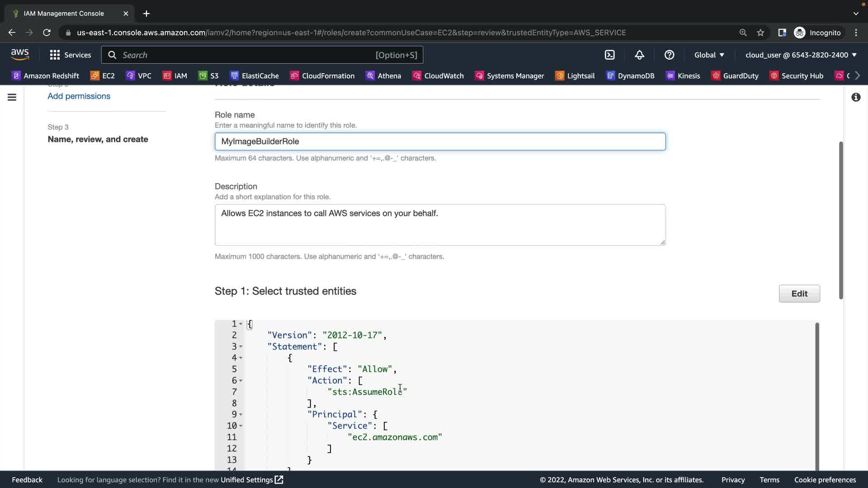Click the help question mark icon
This screenshot has height=488, width=868.
[669, 55]
